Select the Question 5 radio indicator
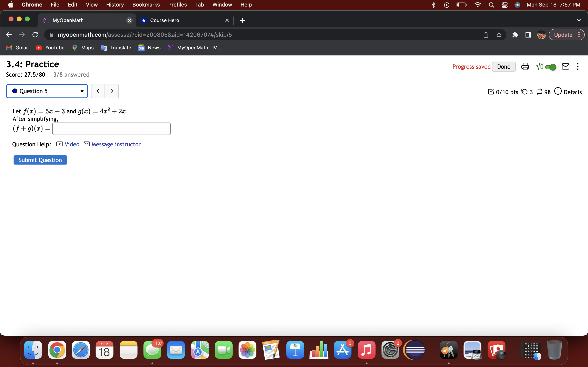 coord(14,91)
